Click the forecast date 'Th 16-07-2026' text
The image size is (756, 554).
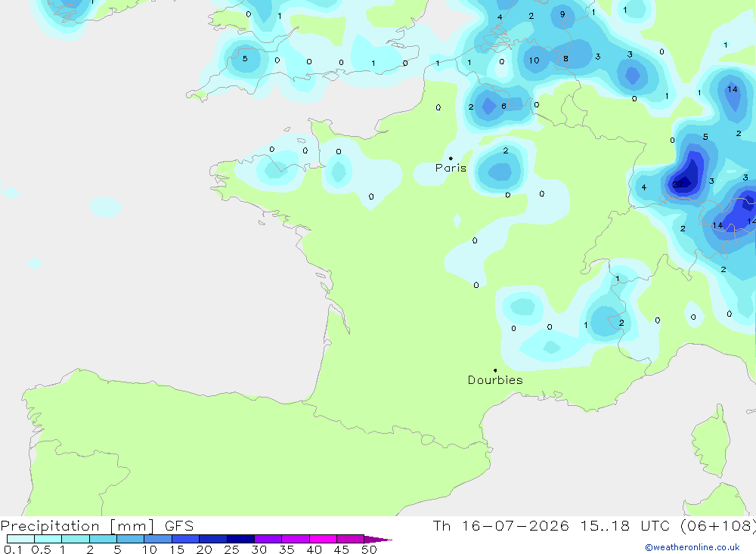coord(500,525)
